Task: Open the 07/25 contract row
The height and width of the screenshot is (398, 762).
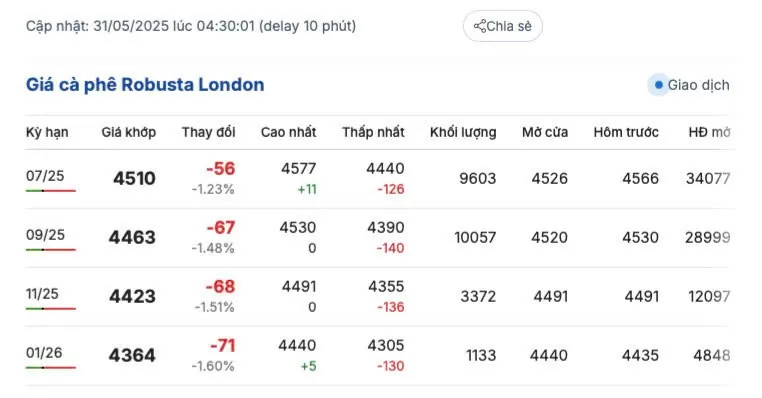Action: 378,179
